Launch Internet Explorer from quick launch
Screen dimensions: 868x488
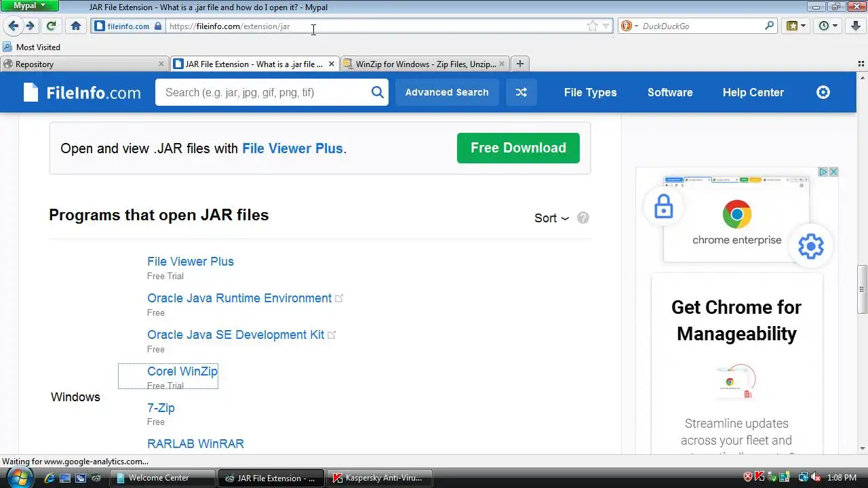click(x=49, y=478)
